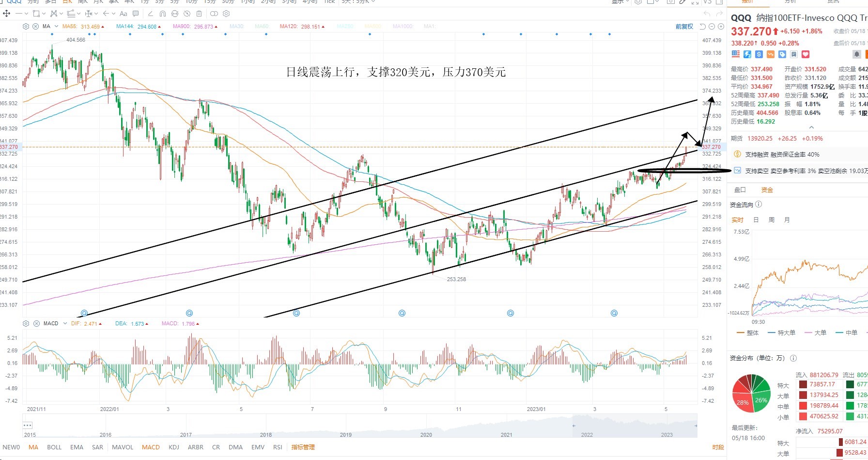This screenshot has height=460, width=868.
Task: Zoom in the chart with plus icon
Action: click(x=721, y=27)
